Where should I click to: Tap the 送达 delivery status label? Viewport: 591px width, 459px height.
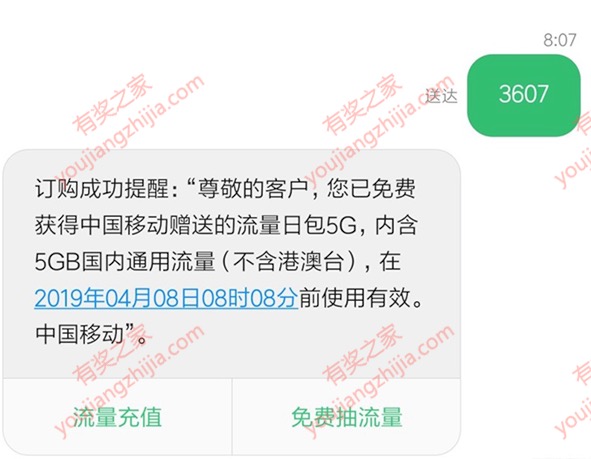pyautogui.click(x=441, y=96)
